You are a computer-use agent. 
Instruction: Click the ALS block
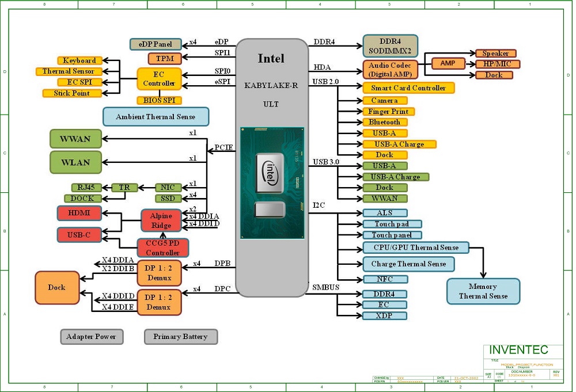[385, 213]
